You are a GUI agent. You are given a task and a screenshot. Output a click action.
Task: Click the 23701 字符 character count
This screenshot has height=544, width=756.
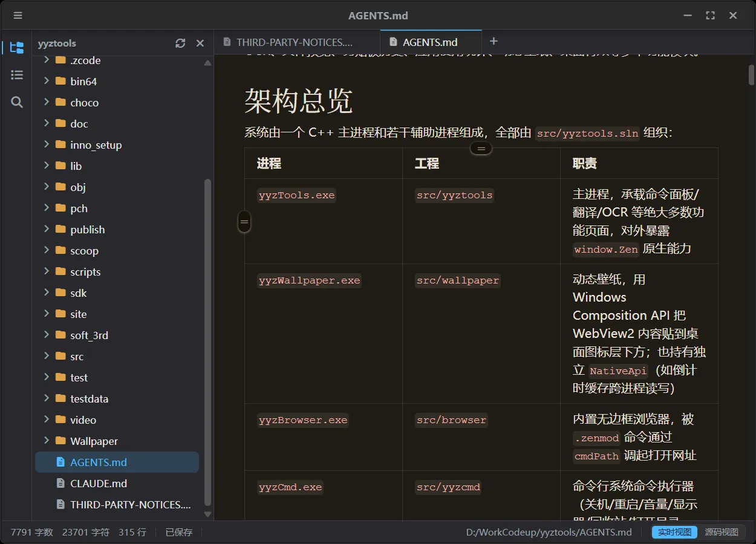86,532
